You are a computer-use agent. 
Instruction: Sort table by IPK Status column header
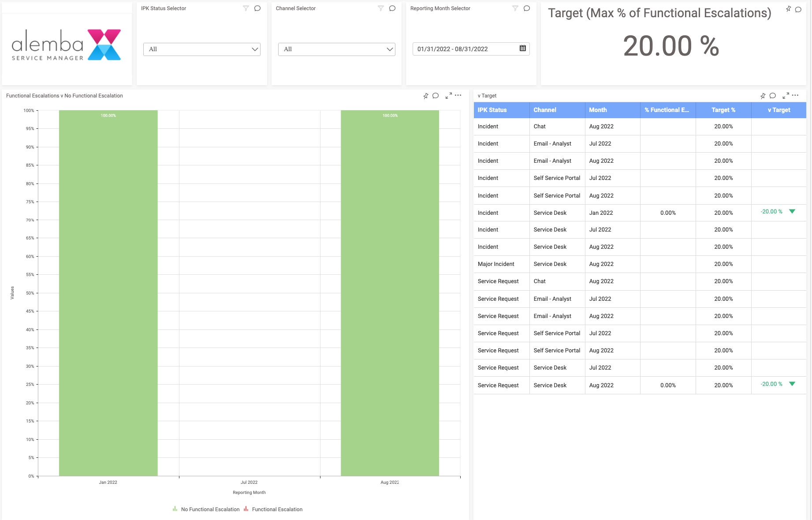(x=492, y=110)
